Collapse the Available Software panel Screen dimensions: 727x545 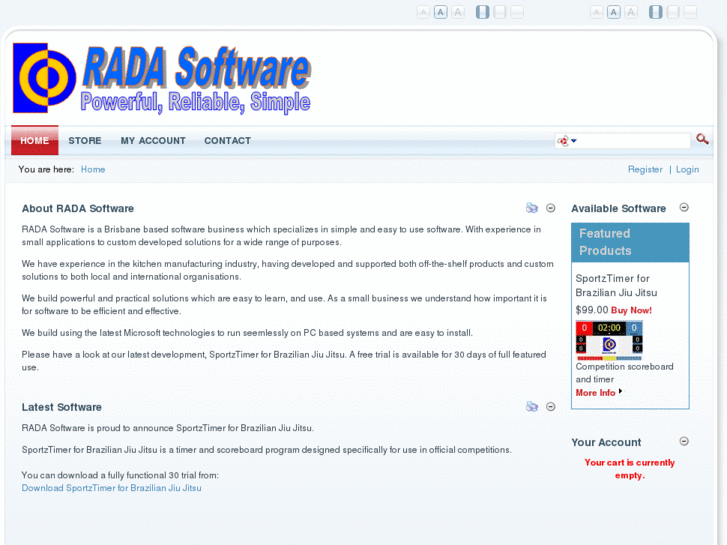click(684, 207)
